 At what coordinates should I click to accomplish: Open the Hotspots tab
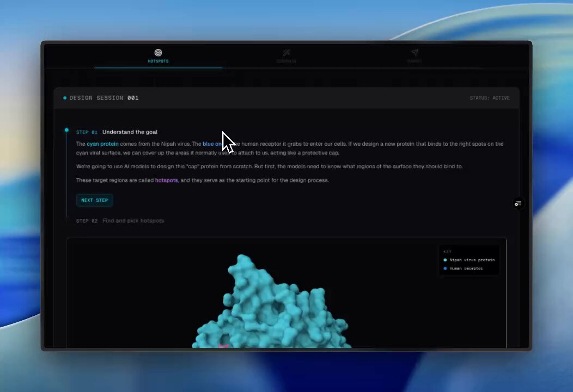tap(159, 56)
